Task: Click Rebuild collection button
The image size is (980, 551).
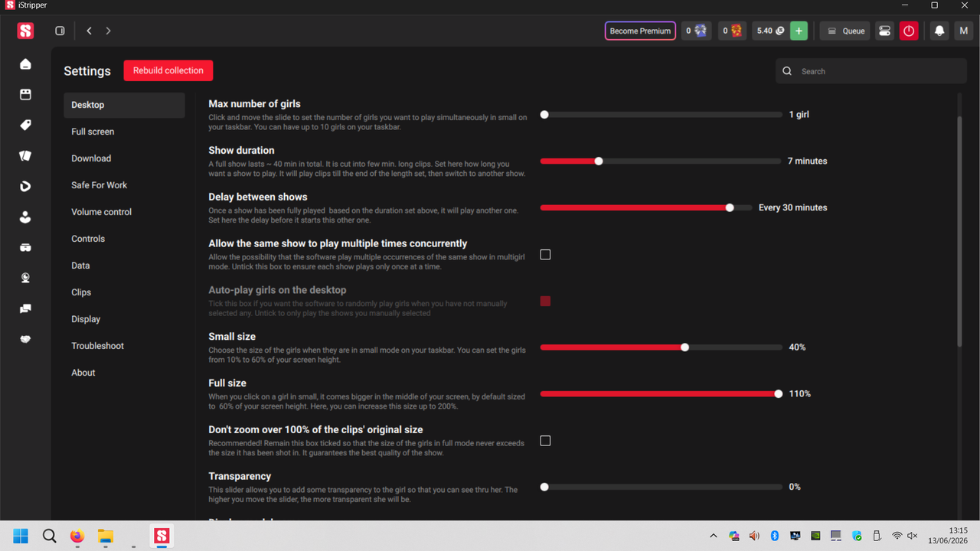Action: pos(168,70)
